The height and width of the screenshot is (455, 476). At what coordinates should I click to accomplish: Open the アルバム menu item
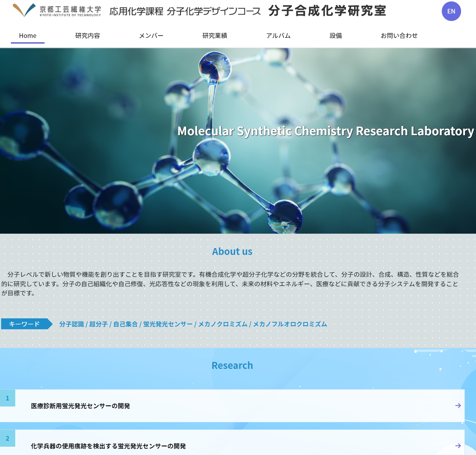278,36
